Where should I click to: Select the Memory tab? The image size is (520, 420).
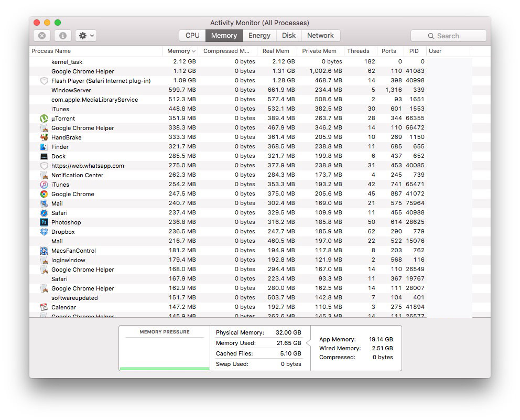pyautogui.click(x=224, y=36)
